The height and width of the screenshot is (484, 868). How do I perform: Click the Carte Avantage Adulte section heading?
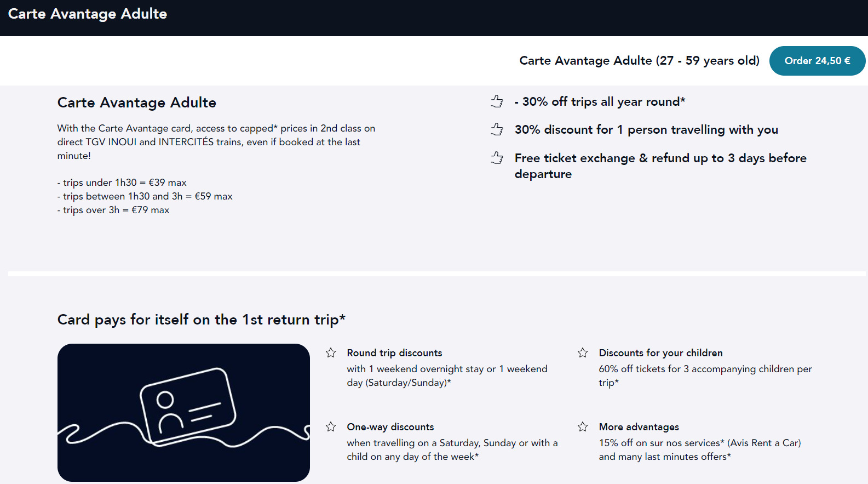tap(137, 103)
